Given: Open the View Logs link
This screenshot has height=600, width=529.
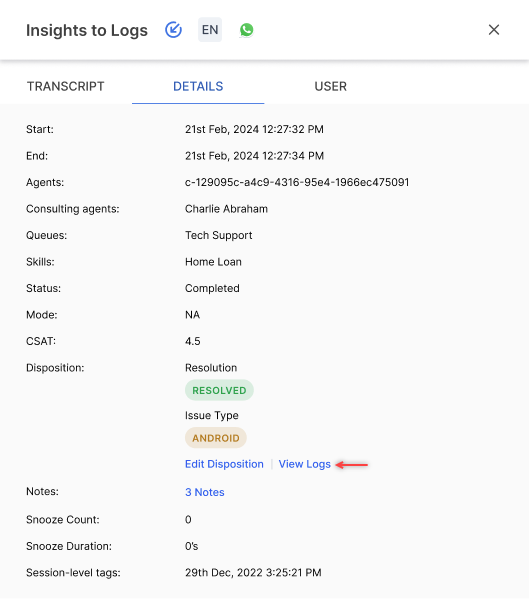Looking at the screenshot, I should 305,464.
